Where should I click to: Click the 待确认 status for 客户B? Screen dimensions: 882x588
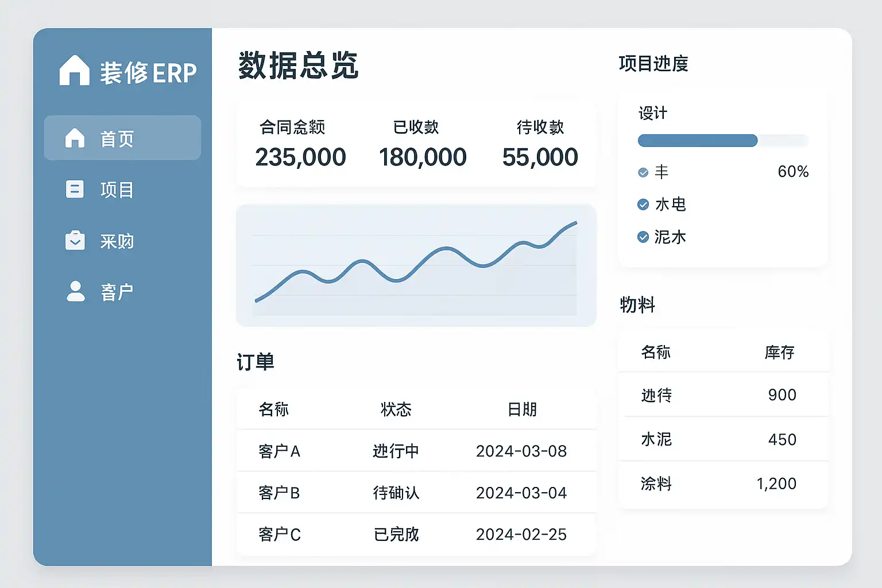coord(396,493)
